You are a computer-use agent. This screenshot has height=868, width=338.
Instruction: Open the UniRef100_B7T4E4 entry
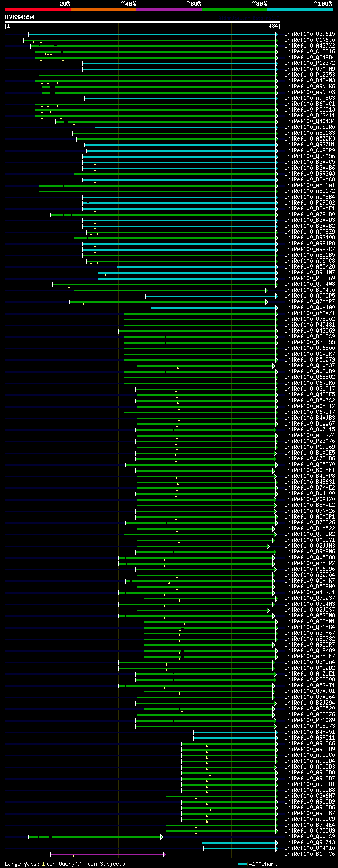click(309, 825)
